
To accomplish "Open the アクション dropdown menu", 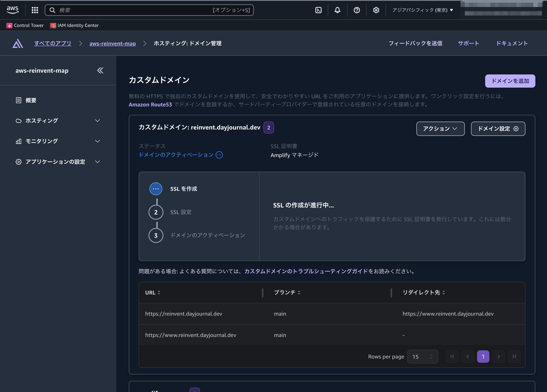I will [x=440, y=129].
